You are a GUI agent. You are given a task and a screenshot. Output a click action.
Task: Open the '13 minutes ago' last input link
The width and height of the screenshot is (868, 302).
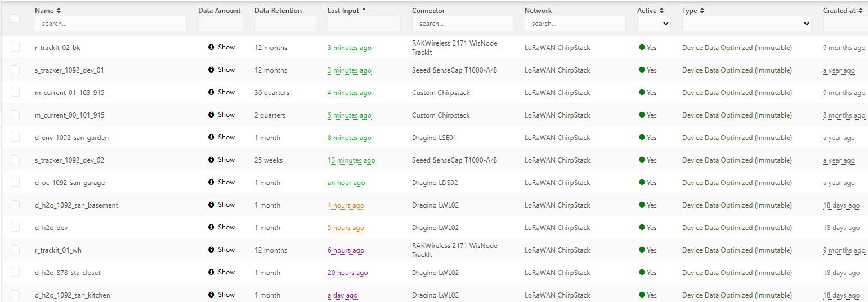pyautogui.click(x=351, y=160)
